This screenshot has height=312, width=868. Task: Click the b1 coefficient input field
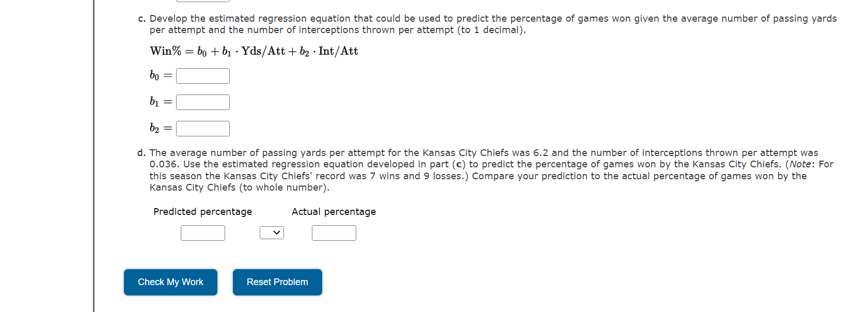(x=203, y=102)
